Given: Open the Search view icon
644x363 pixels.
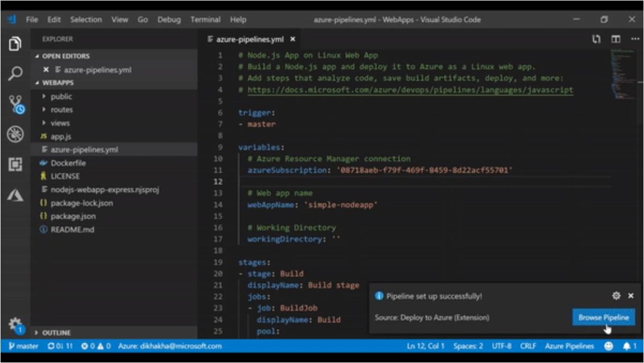Looking at the screenshot, I should pyautogui.click(x=15, y=73).
